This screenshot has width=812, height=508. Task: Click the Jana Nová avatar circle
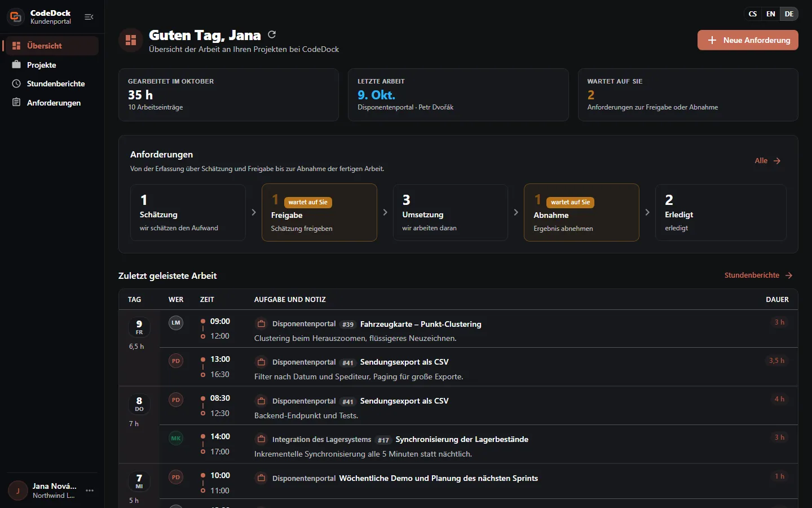coord(18,491)
